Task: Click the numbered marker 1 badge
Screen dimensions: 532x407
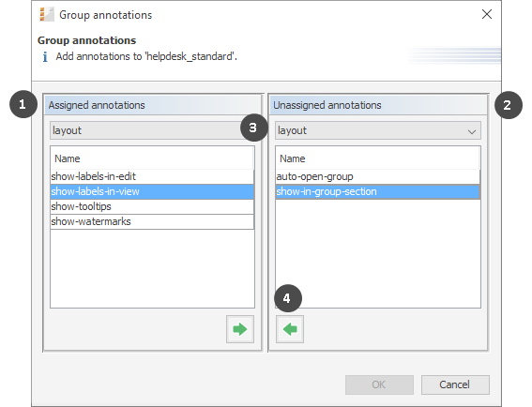Action: [23, 104]
